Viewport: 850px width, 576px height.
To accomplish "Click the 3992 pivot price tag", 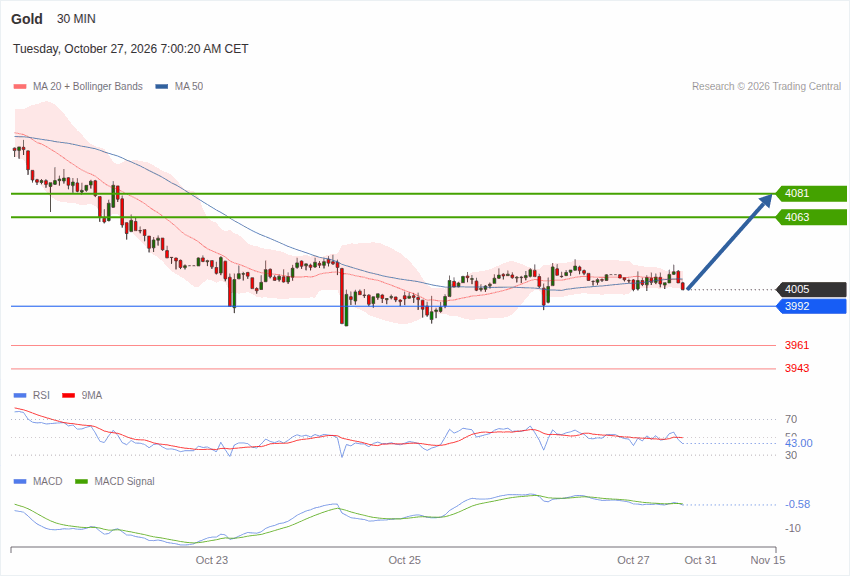I will 812,306.
